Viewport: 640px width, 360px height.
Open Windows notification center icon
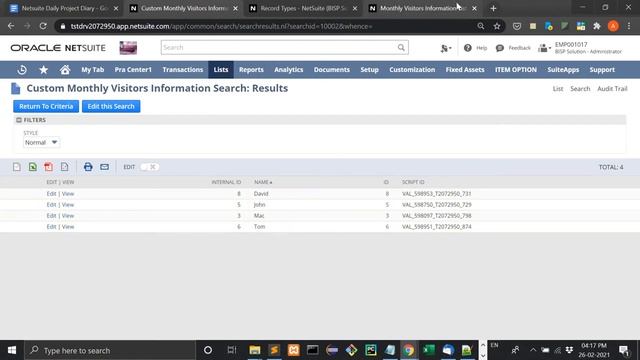click(624, 350)
